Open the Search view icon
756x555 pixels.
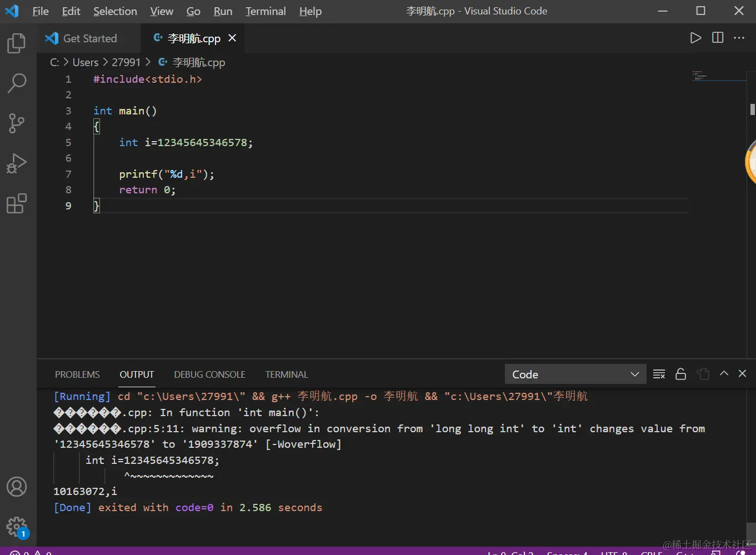click(16, 83)
